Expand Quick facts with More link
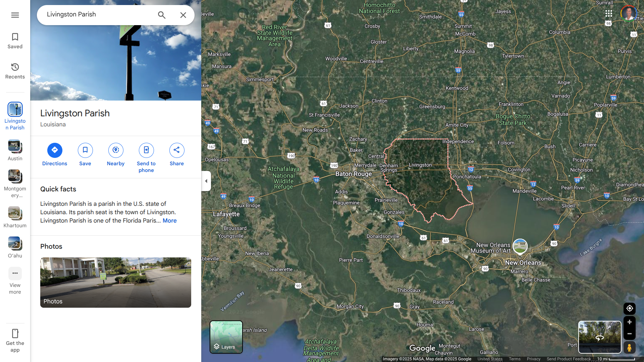 click(x=170, y=221)
